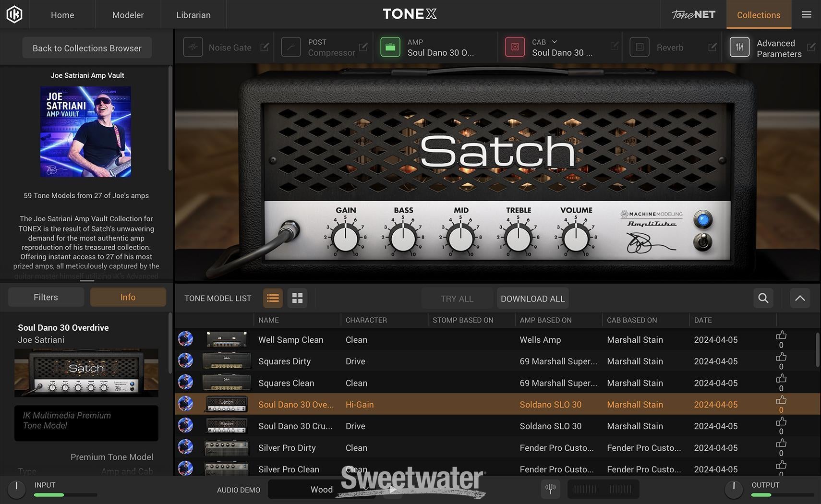This screenshot has height=504, width=821.
Task: Open the Wood audio demo dropdown
Action: (x=322, y=489)
